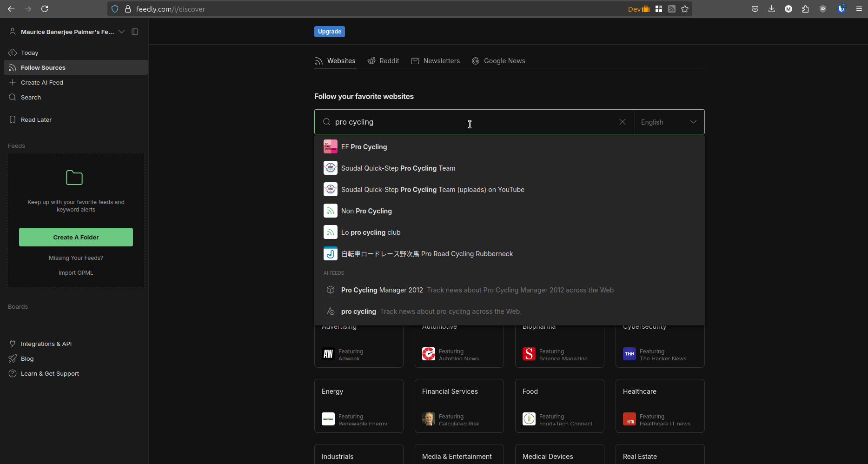Choose the Non Pro Cycling feed result
This screenshot has width=868, height=464.
coord(366,211)
